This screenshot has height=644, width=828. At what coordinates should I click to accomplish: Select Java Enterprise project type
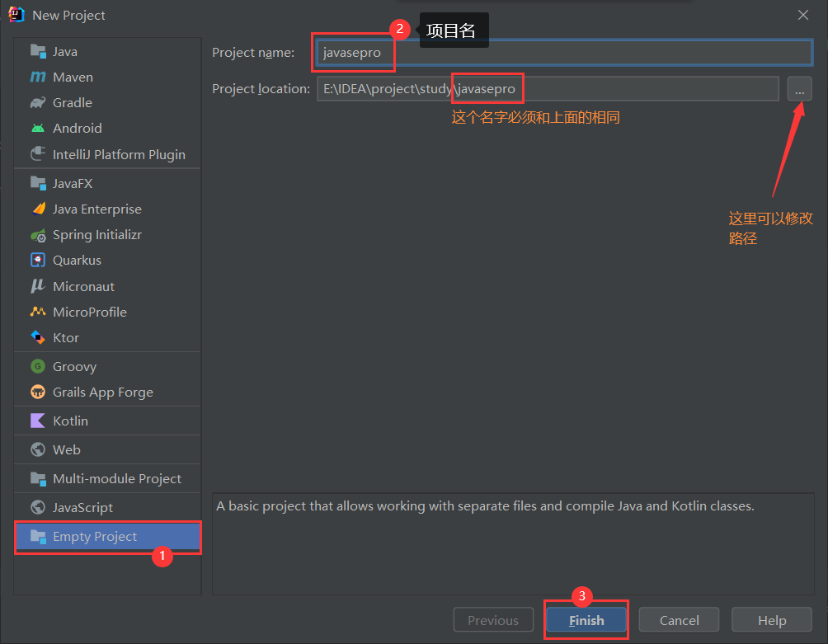[108, 209]
